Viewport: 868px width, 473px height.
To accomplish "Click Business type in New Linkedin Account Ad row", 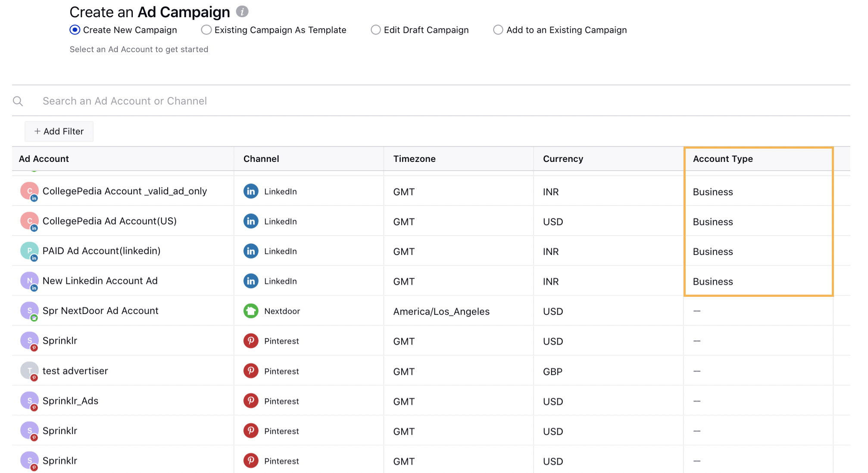I will coord(713,282).
